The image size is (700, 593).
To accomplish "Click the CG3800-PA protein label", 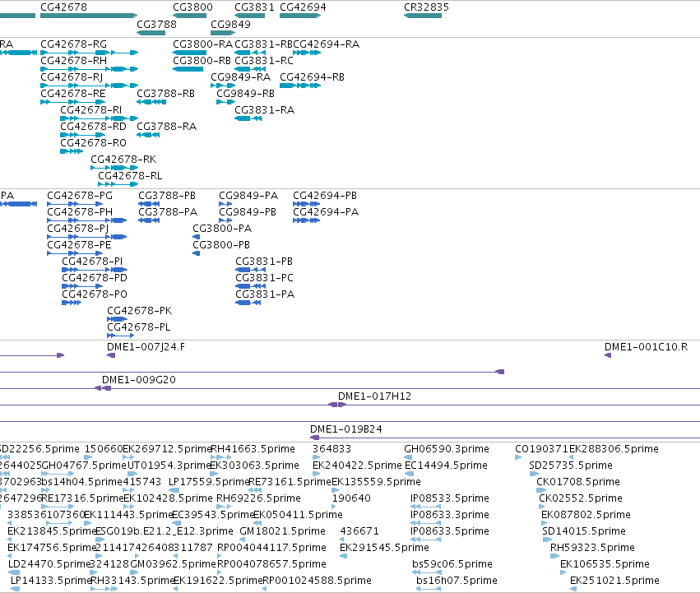I will [x=222, y=229].
